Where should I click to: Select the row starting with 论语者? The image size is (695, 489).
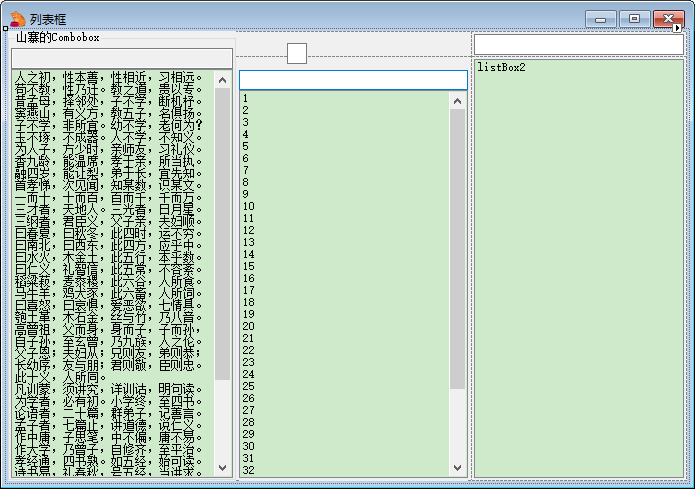pyautogui.click(x=113, y=413)
